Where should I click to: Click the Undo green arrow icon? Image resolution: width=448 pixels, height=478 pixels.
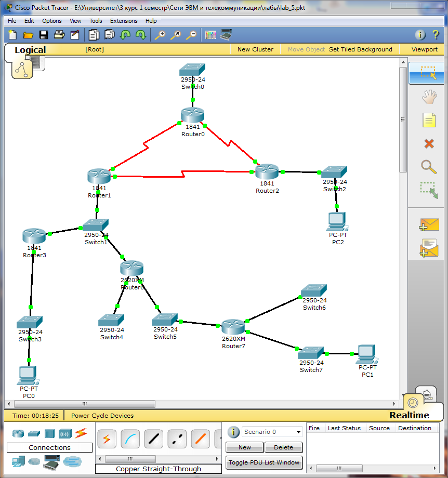[125, 35]
